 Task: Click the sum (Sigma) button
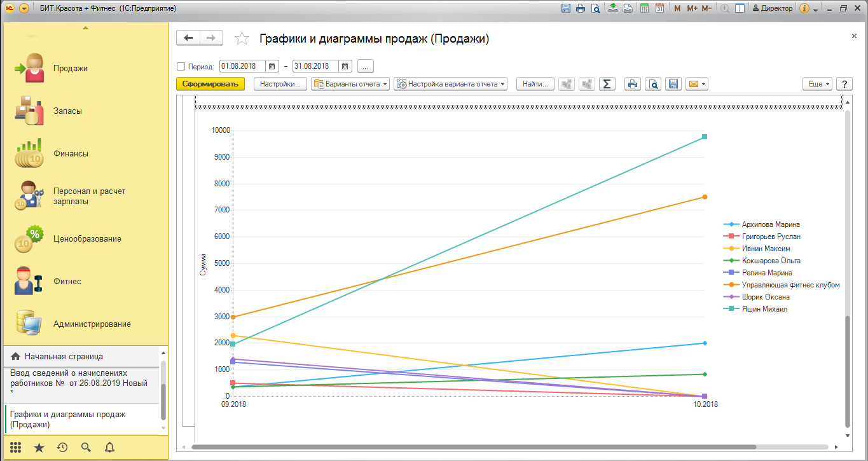(x=607, y=84)
